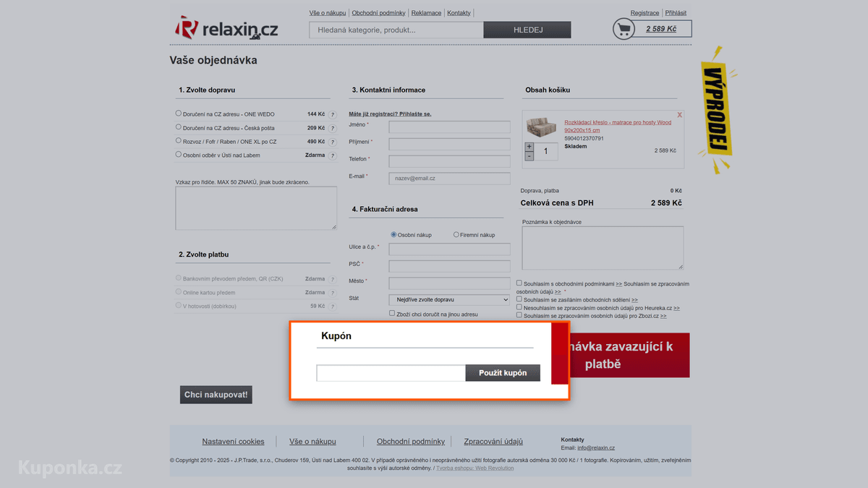Image resolution: width=868 pixels, height=488 pixels.
Task: Go to Přihlásit login
Action: 676,13
